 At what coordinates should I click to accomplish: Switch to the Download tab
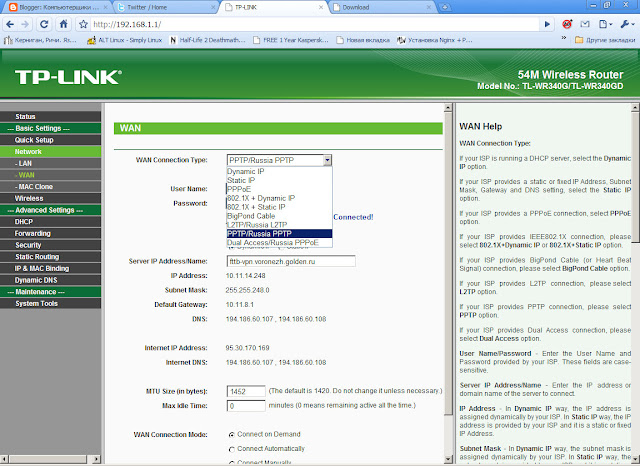[x=382, y=7]
